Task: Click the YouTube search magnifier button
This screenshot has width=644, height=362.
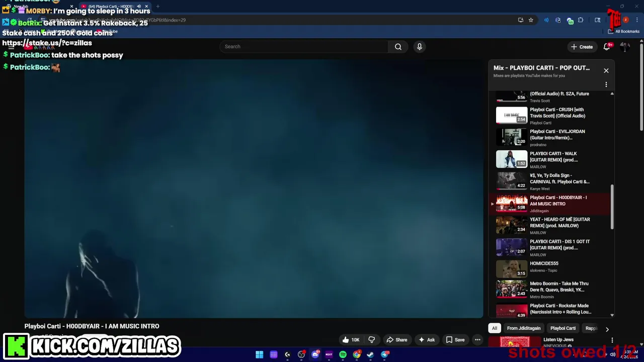Action: (398, 47)
